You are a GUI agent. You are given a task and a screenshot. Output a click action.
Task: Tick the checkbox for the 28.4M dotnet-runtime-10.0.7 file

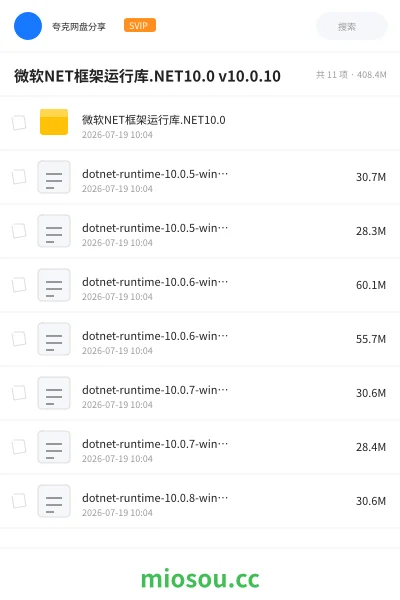click(19, 447)
